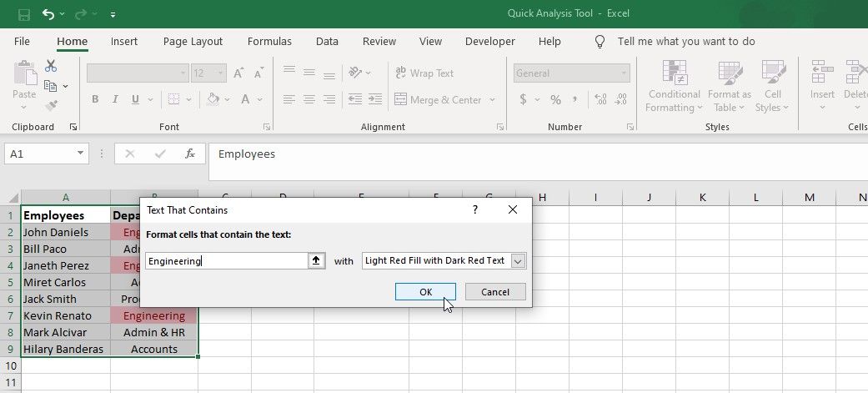Click the Increase Font Size icon

click(x=238, y=73)
